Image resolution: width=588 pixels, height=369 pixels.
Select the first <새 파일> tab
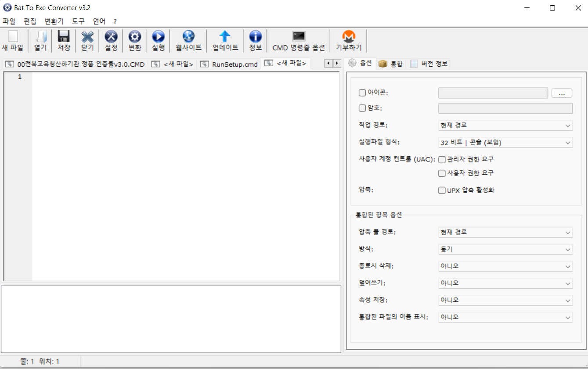[172, 64]
